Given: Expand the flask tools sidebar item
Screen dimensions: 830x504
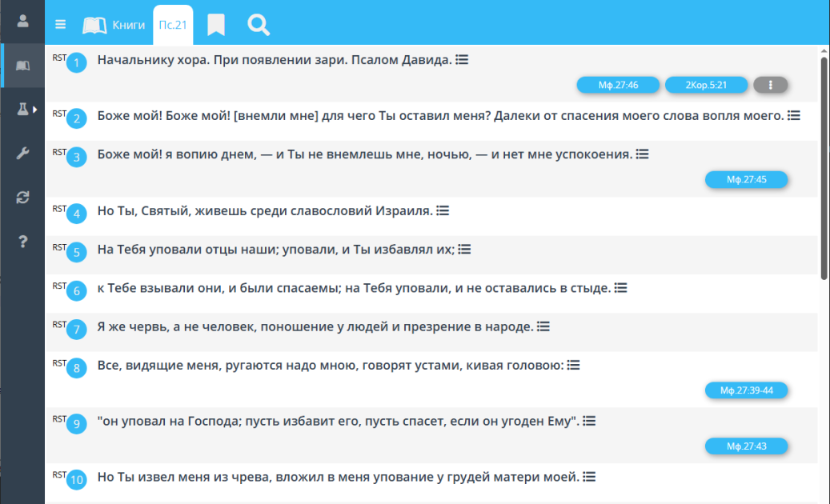Looking at the screenshot, I should (x=26, y=110).
